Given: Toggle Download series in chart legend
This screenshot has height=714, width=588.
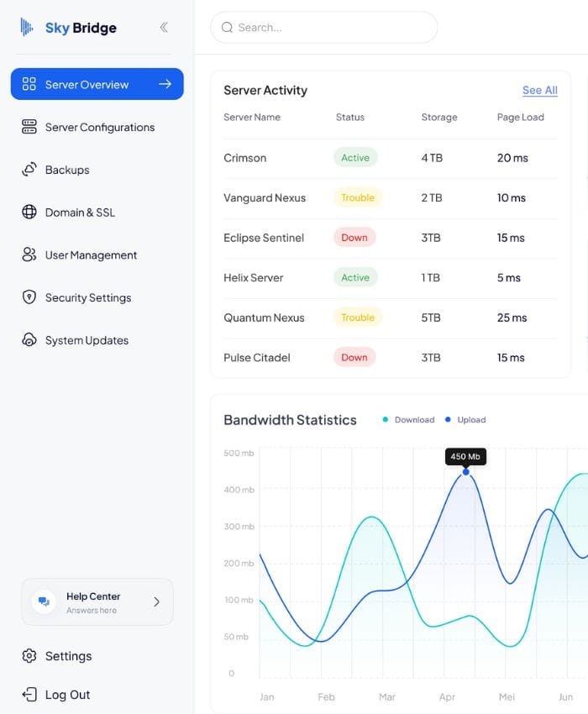Looking at the screenshot, I should (x=409, y=419).
